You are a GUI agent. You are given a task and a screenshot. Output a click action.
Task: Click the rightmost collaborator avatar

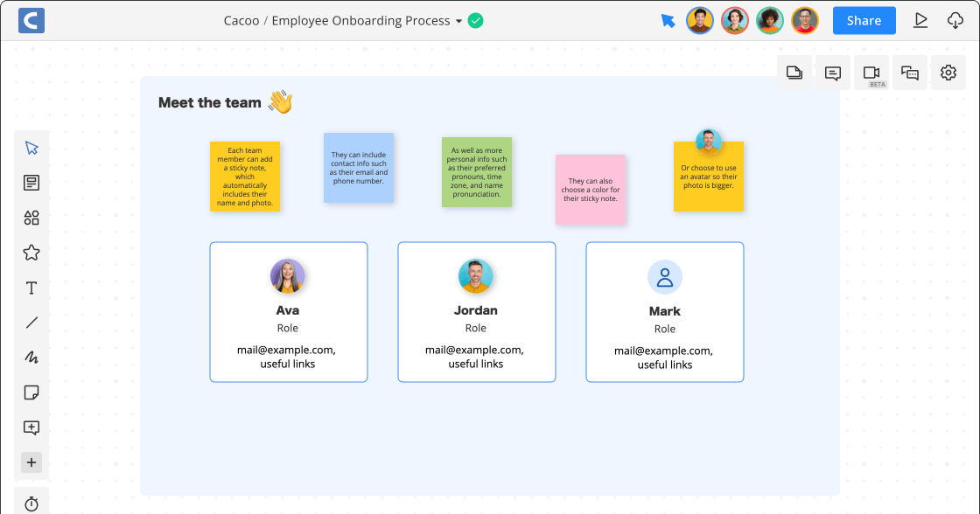[804, 19]
